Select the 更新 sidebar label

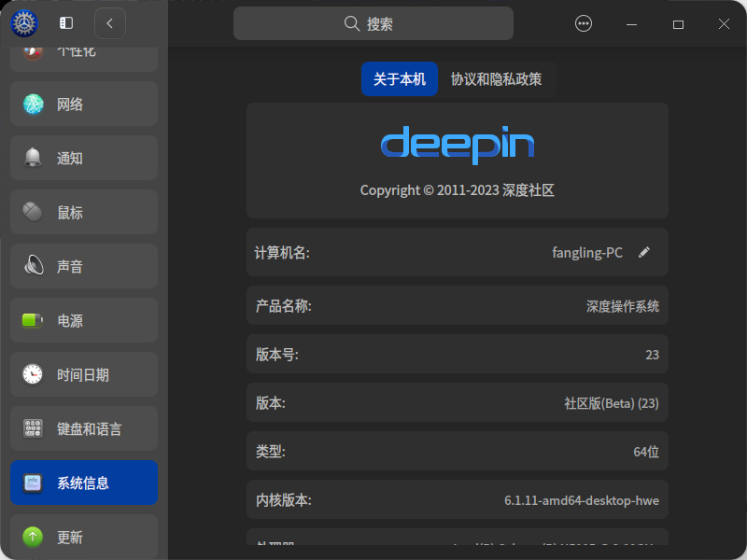(x=70, y=538)
